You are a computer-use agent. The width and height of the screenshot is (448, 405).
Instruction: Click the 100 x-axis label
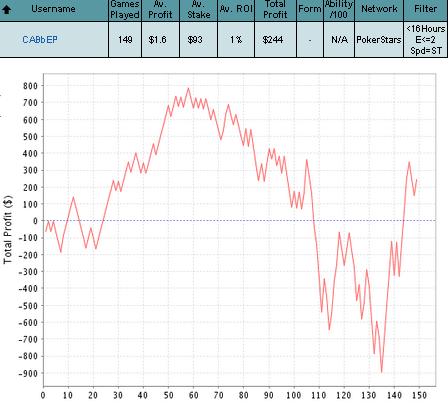(294, 395)
